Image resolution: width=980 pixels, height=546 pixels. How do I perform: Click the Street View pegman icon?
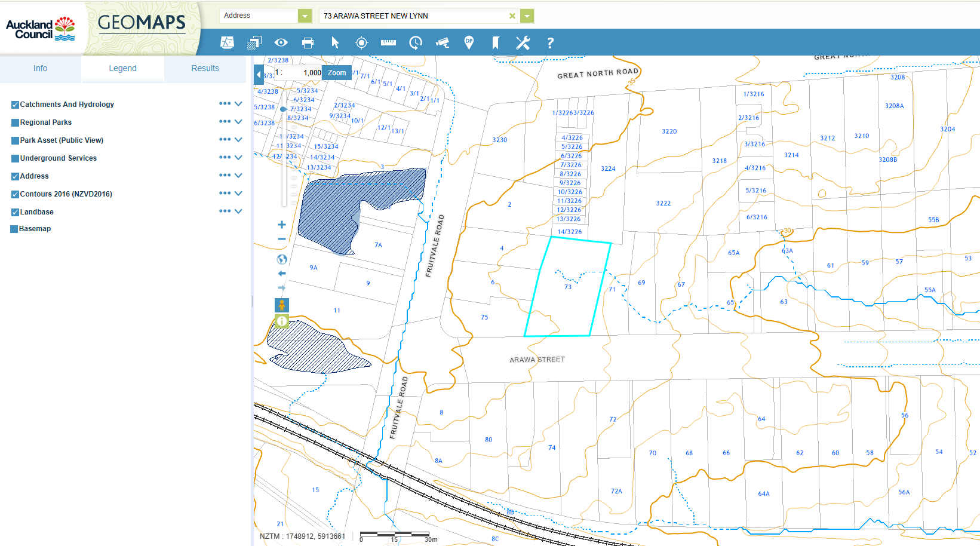(x=282, y=305)
